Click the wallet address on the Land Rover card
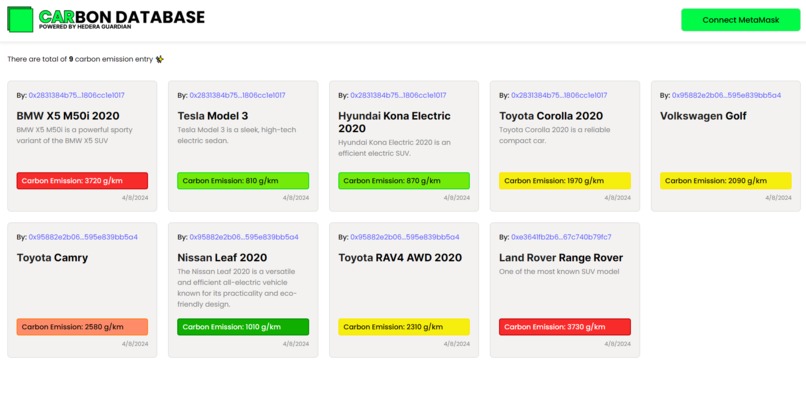The height and width of the screenshot is (400, 806). coord(561,237)
